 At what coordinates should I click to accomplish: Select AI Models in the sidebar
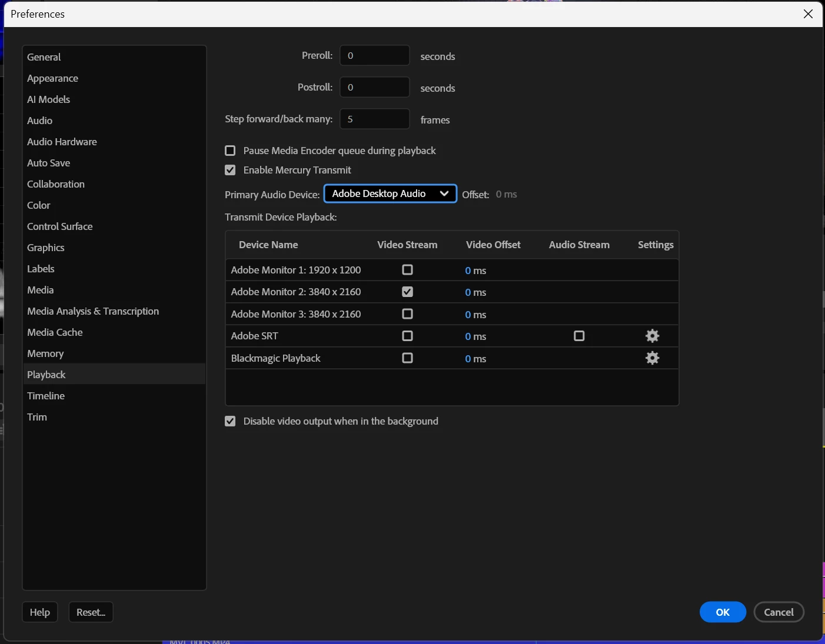point(114,99)
